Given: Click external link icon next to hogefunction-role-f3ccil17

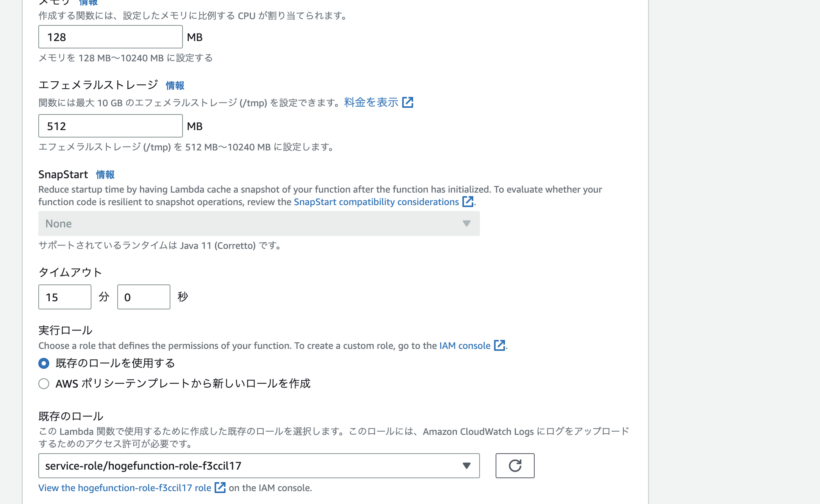Looking at the screenshot, I should 220,488.
